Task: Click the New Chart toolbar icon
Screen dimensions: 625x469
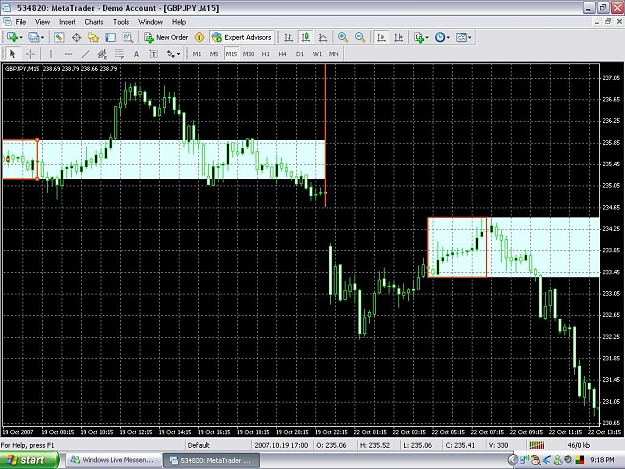Action: (x=12, y=37)
